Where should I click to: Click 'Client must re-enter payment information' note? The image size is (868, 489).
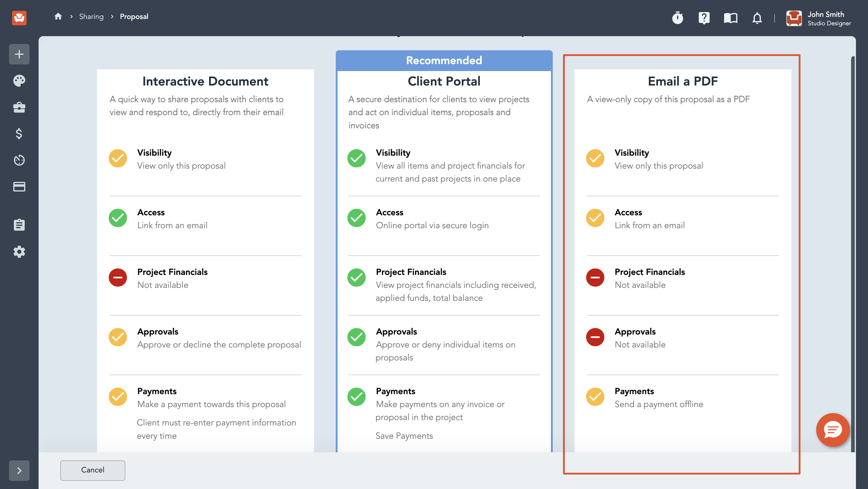pyautogui.click(x=216, y=429)
